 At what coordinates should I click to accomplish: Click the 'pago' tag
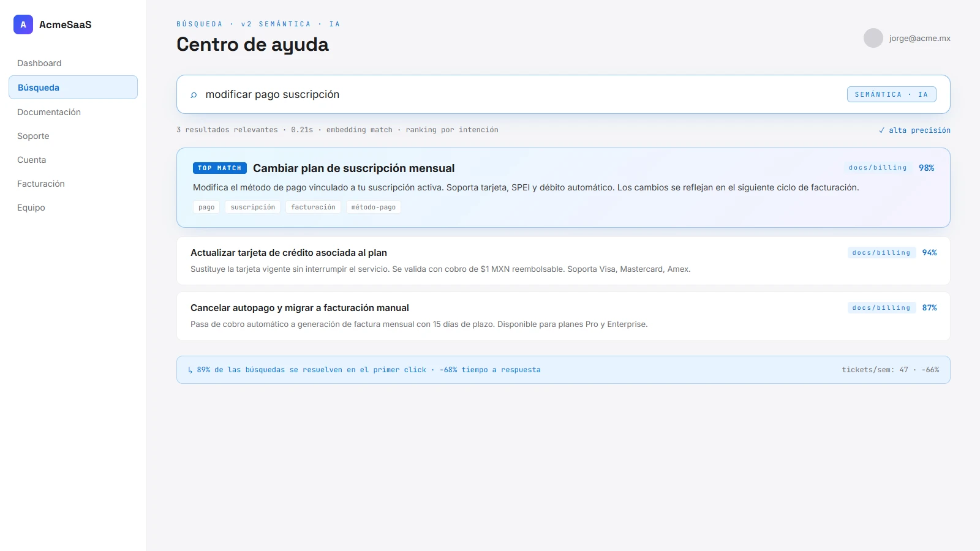click(x=206, y=208)
